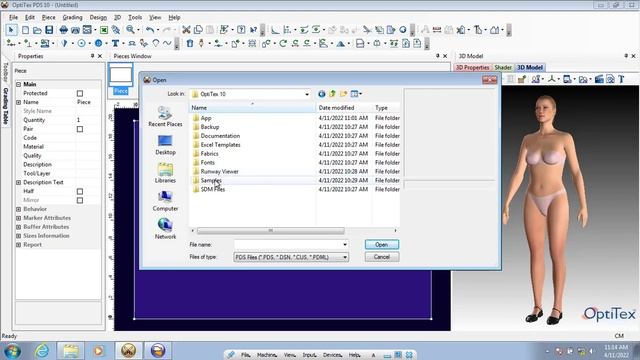Click the trash delete icon
This screenshot has width=640, height=360.
pyautogui.click(x=190, y=43)
